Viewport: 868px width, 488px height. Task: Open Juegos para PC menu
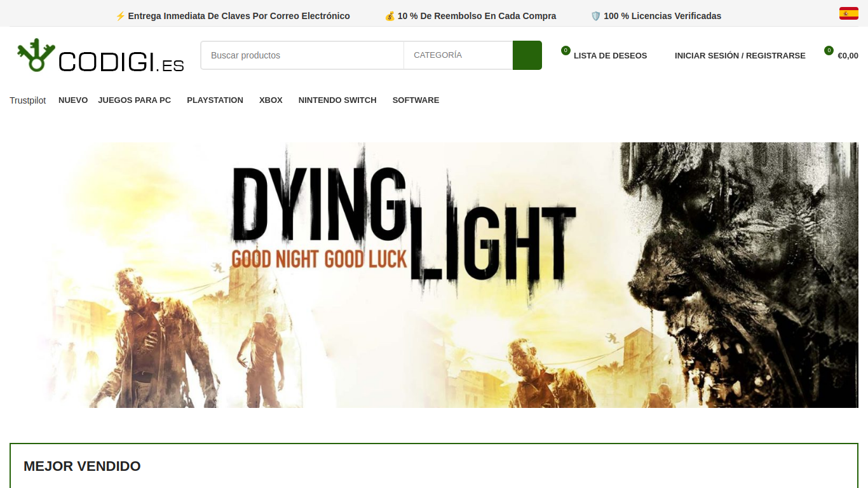(135, 100)
